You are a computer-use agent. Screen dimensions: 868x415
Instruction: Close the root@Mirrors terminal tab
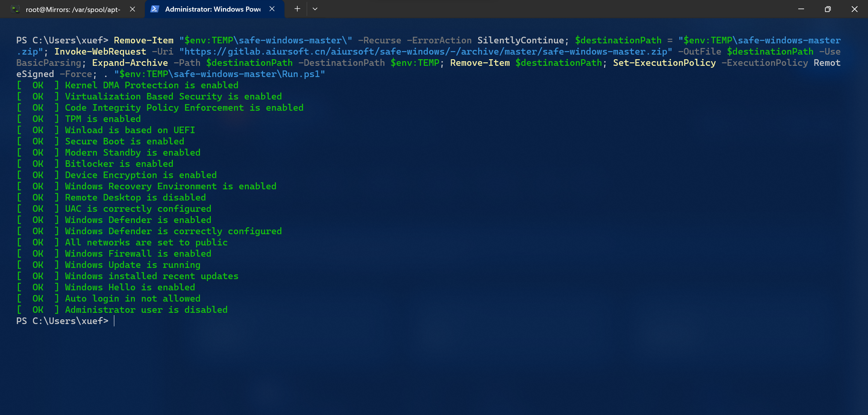point(133,9)
